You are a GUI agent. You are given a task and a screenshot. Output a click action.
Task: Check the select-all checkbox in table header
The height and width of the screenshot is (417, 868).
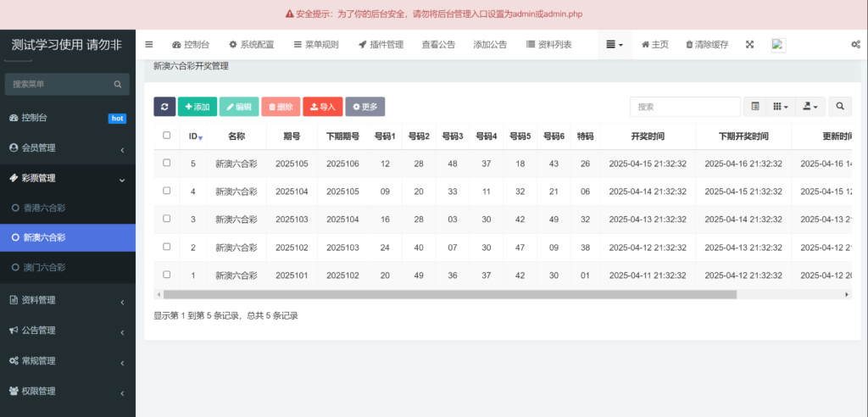[167, 135]
